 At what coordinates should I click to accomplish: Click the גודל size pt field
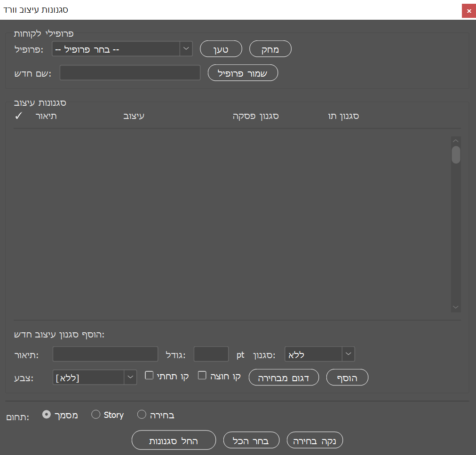click(211, 354)
